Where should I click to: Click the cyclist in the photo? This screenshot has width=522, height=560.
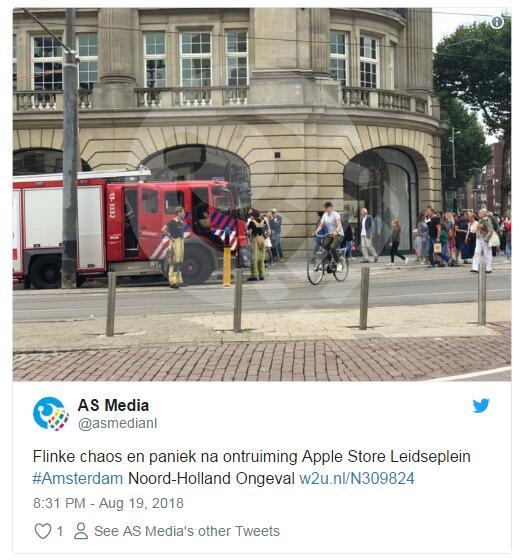(328, 243)
